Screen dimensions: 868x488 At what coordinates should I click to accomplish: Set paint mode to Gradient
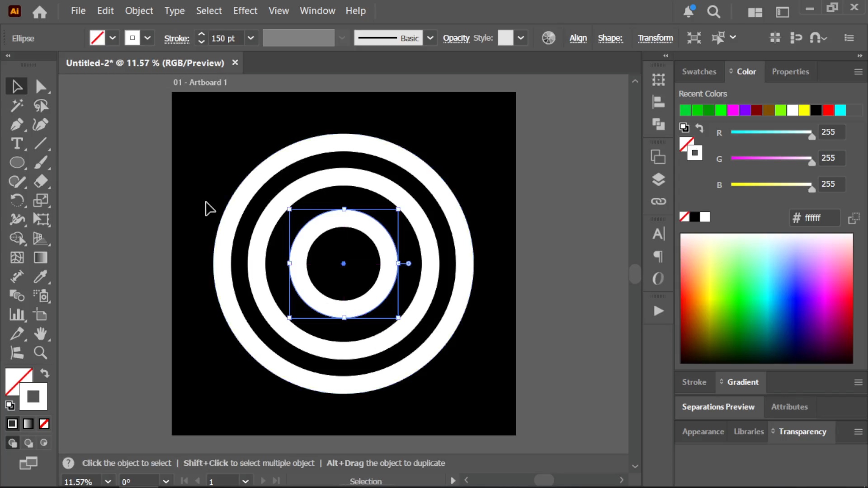[28, 424]
